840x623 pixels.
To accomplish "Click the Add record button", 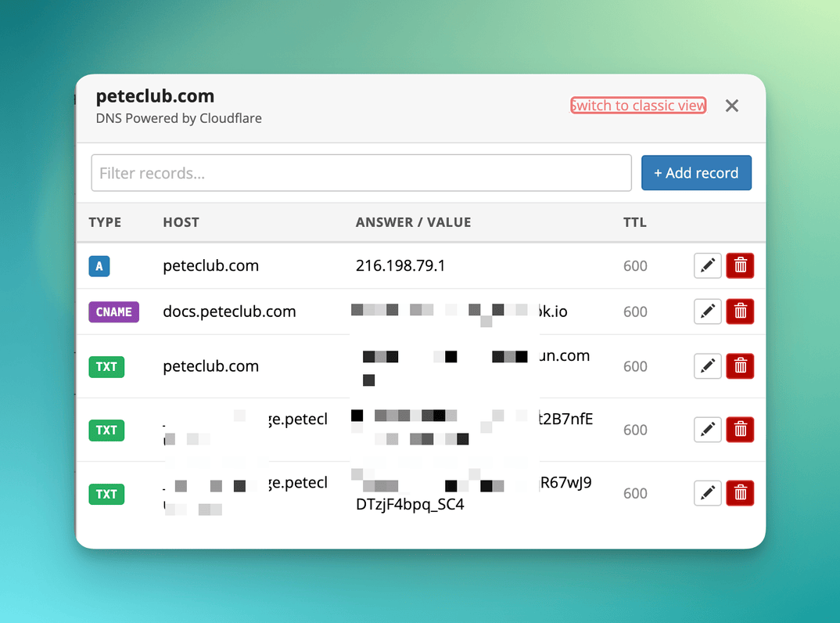I will 696,173.
